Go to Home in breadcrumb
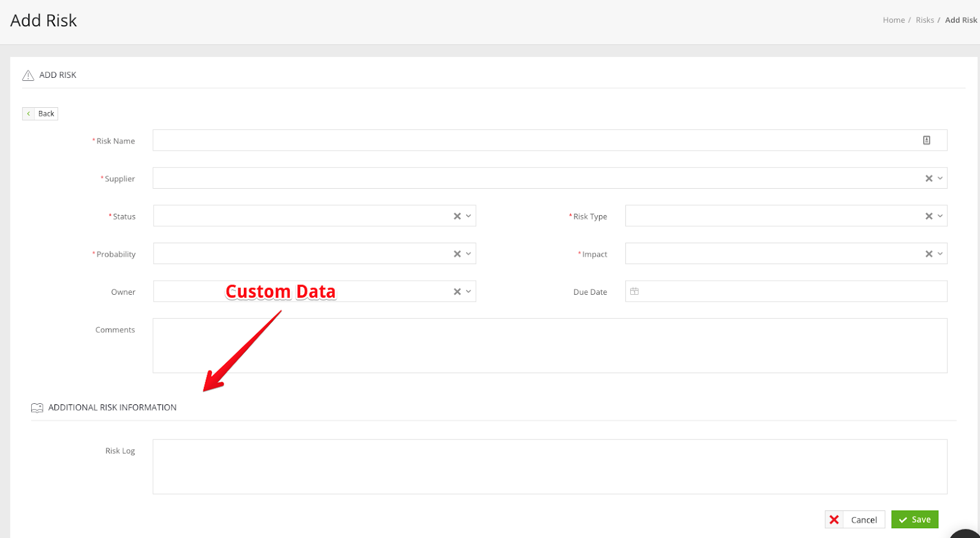Viewport: 980px width, 538px height. 894,20
